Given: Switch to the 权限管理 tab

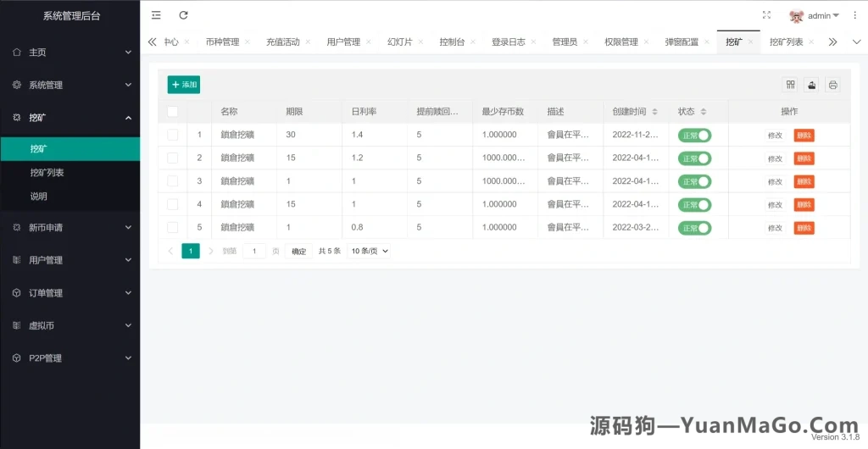Looking at the screenshot, I should tap(621, 42).
